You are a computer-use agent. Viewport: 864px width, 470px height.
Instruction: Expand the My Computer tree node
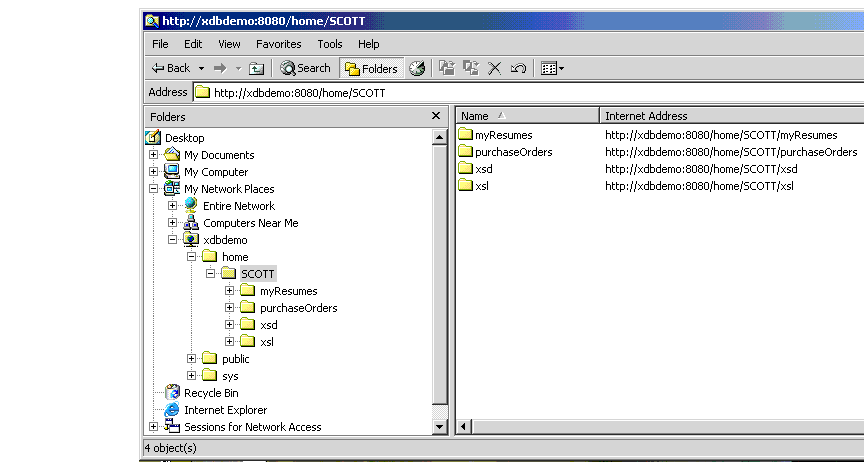[154, 172]
